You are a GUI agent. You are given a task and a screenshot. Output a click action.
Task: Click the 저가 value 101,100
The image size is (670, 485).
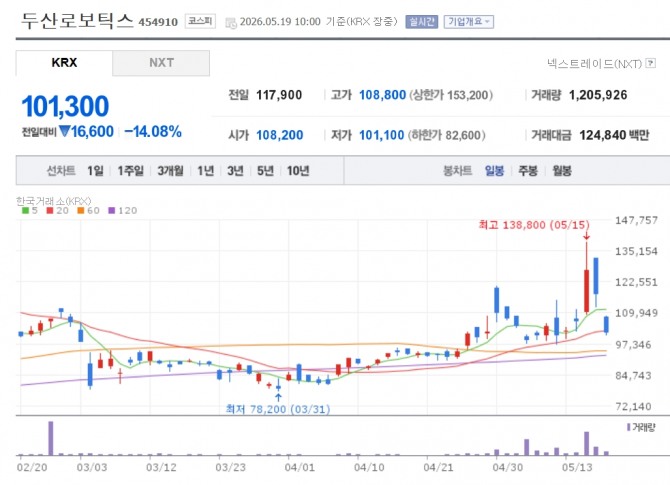(381, 135)
